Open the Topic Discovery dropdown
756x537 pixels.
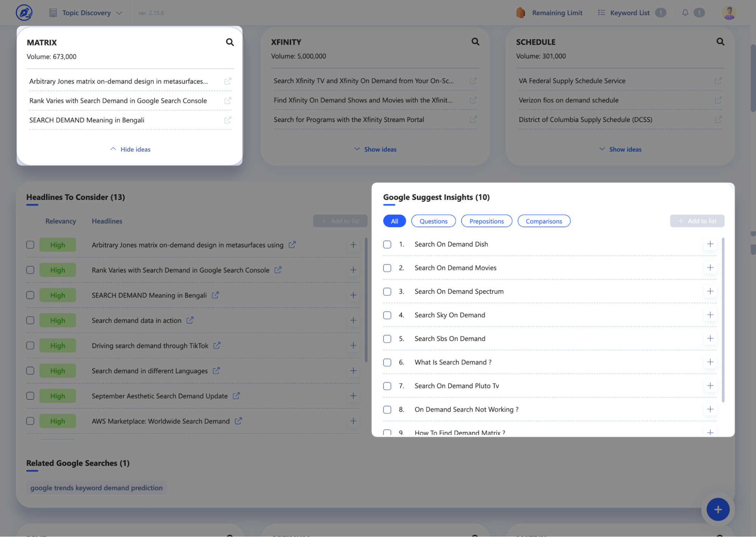[86, 13]
